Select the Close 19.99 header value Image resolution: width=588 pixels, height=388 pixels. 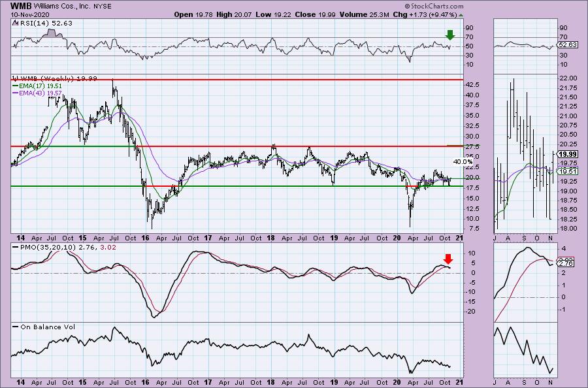[316, 14]
